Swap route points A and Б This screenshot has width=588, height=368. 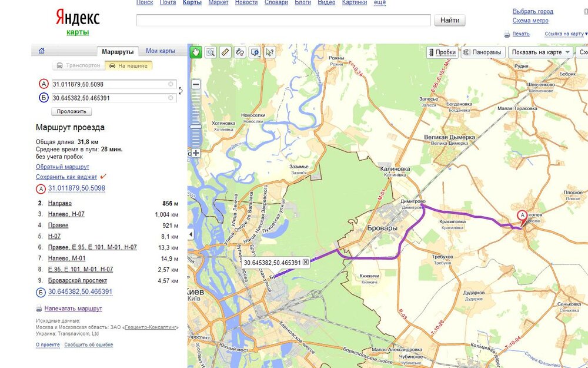pos(181,91)
